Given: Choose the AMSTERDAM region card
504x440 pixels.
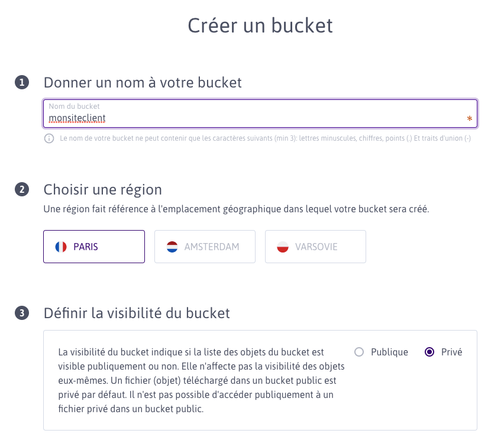Looking at the screenshot, I should (205, 247).
